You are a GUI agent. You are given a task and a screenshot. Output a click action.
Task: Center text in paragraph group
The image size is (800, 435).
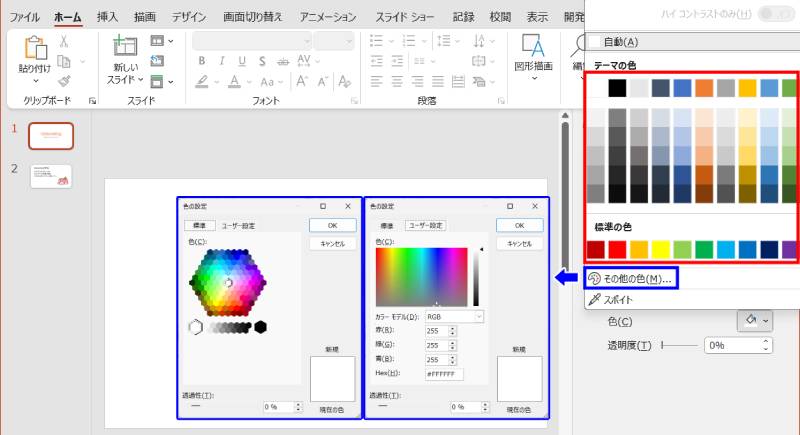pyautogui.click(x=397, y=82)
